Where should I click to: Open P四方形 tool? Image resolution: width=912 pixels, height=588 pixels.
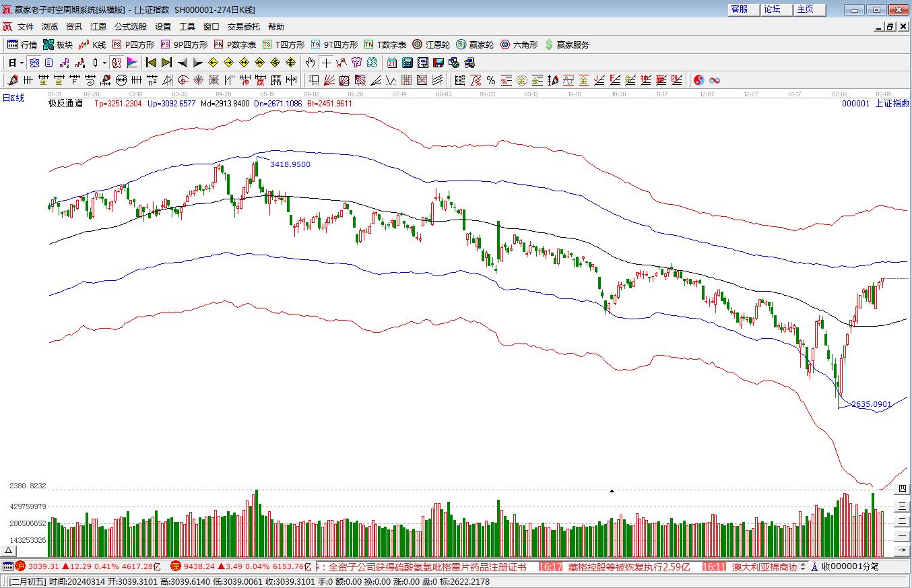[x=133, y=44]
